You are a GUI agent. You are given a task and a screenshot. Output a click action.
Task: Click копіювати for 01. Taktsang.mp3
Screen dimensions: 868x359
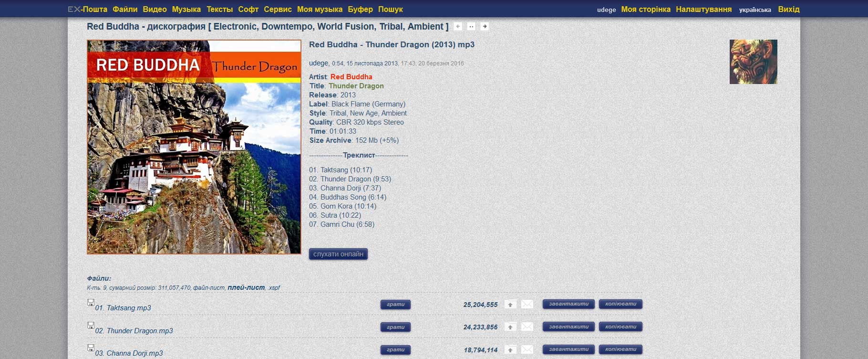pyautogui.click(x=620, y=304)
